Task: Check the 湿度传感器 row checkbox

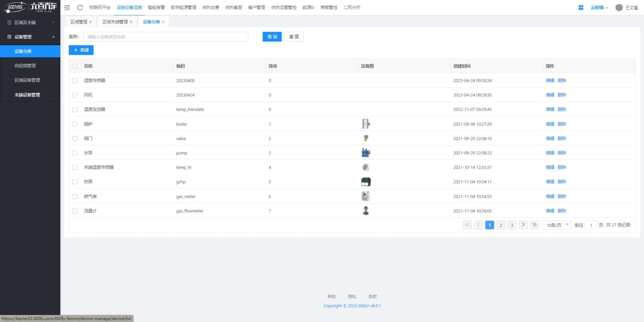Action: (x=75, y=81)
